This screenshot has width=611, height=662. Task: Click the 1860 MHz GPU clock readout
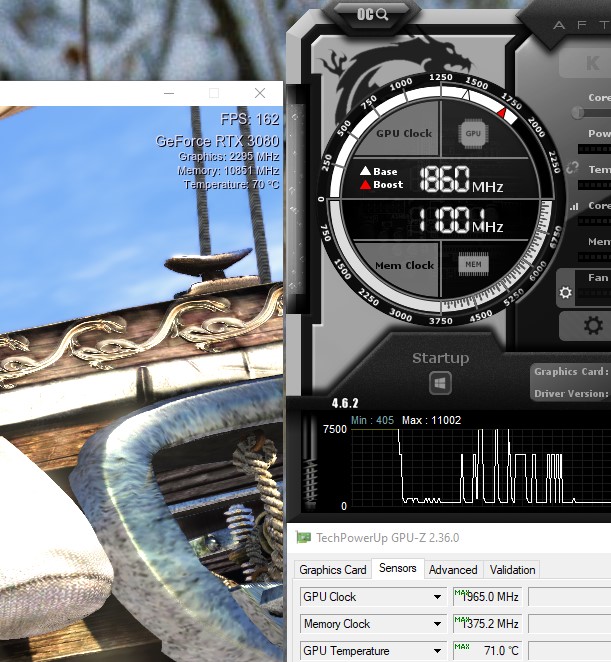point(461,179)
